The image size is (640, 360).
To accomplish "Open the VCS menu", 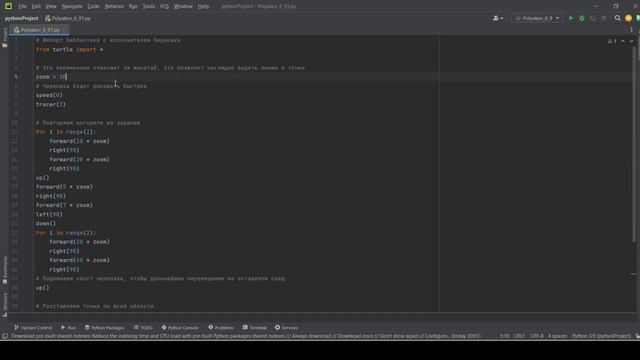I will click(x=164, y=6).
